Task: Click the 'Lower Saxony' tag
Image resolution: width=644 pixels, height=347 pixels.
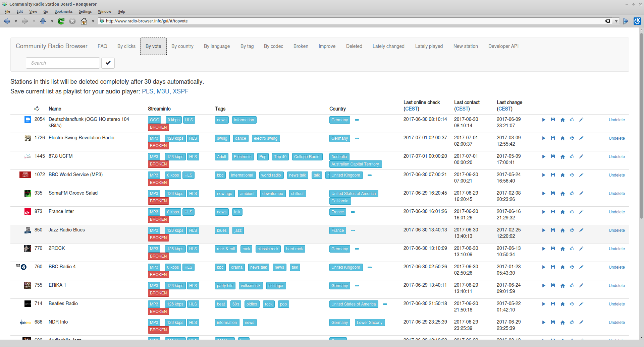Action: coord(370,323)
